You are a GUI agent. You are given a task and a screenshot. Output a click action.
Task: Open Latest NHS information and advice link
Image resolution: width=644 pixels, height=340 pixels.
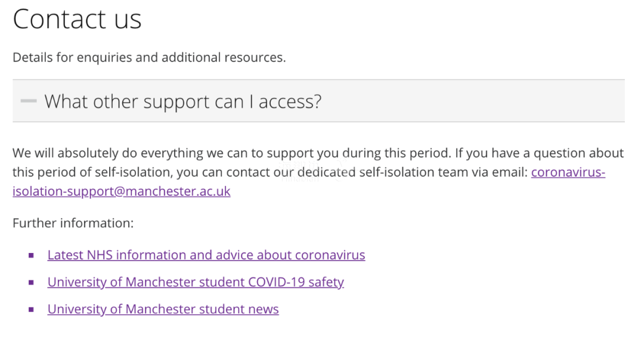206,255
